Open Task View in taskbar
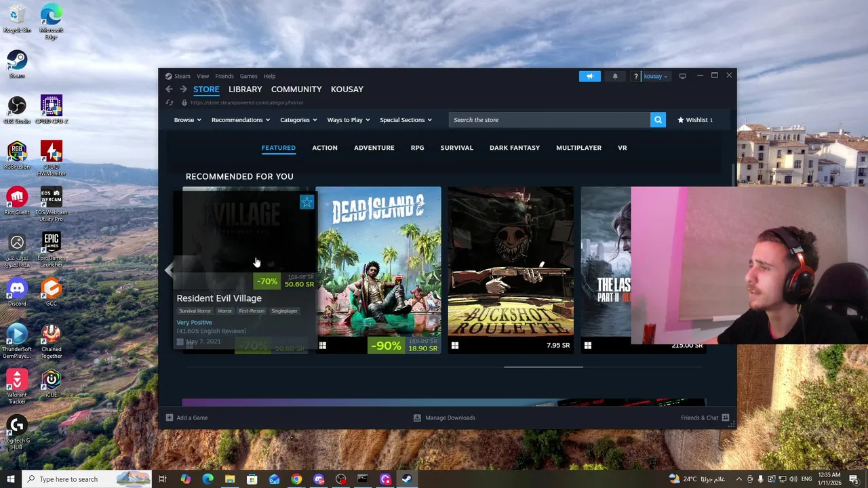This screenshot has width=868, height=488. pos(163,479)
